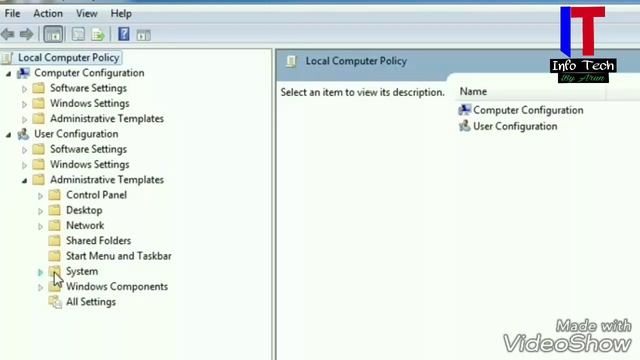Viewport: 640px width, 360px height.
Task: Expand the System node arrow
Action: click(x=40, y=272)
